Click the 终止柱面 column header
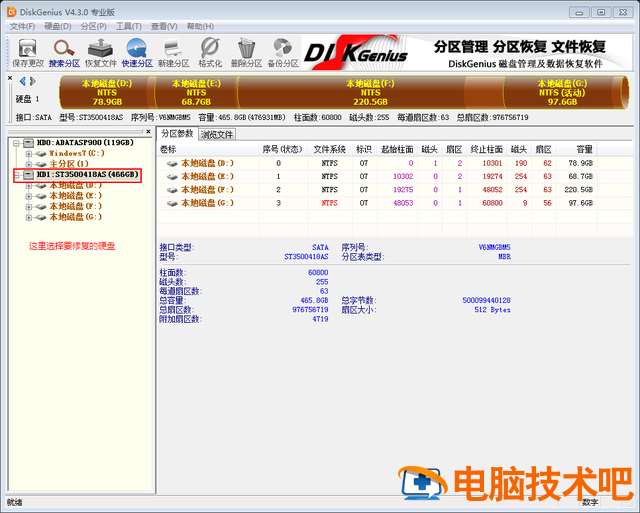The height and width of the screenshot is (513, 640). point(487,149)
